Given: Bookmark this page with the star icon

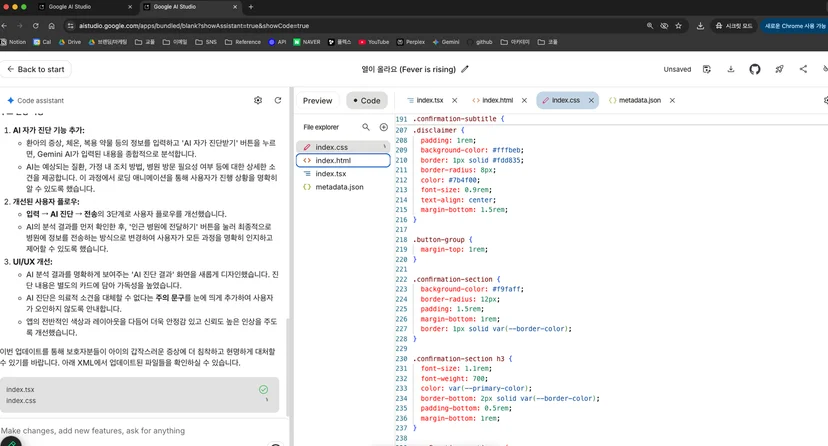Looking at the screenshot, I should click(679, 25).
